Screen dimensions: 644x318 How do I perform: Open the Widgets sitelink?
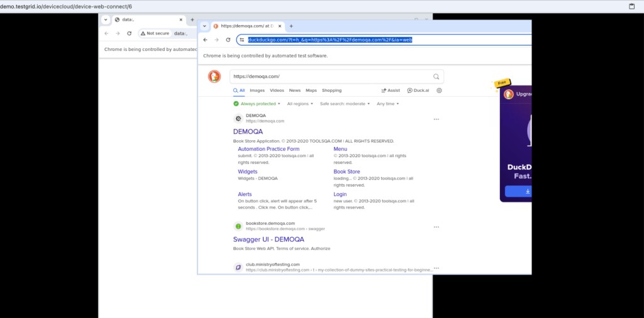(248, 172)
